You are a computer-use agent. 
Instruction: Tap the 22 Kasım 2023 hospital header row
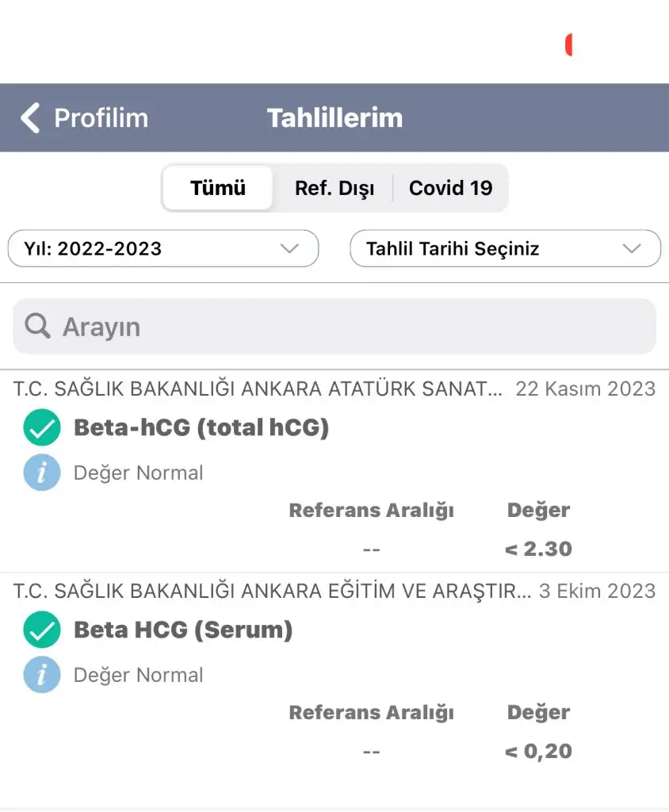334,389
